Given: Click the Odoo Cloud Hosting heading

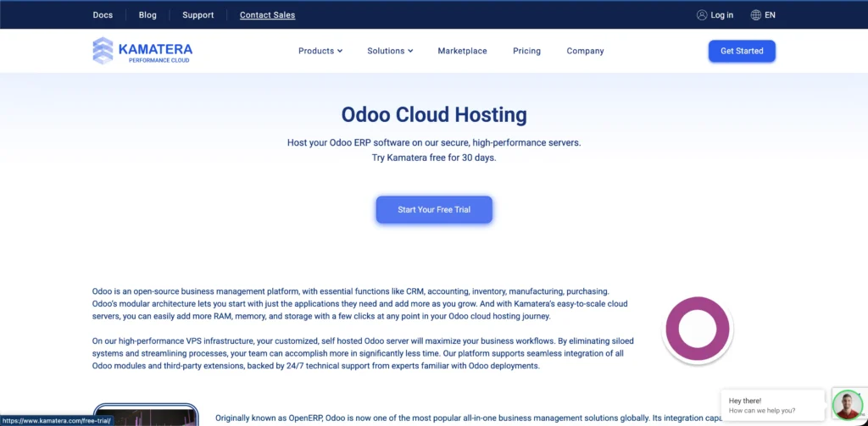Looking at the screenshot, I should click(434, 115).
